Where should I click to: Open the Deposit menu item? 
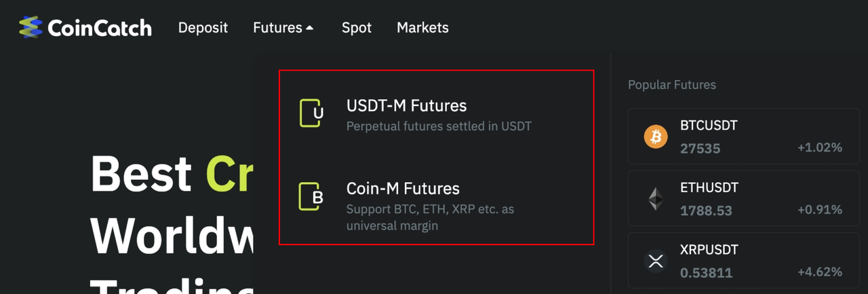203,28
